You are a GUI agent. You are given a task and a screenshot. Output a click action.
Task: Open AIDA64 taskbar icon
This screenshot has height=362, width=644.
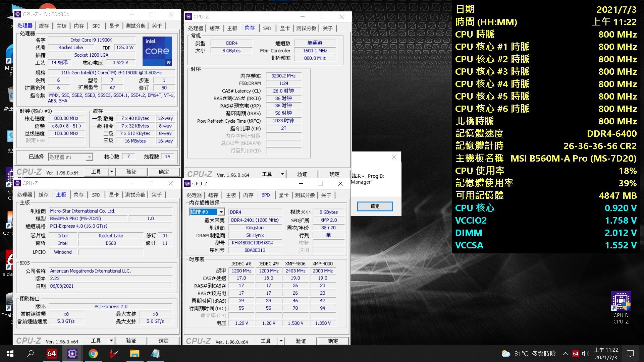[51, 354]
